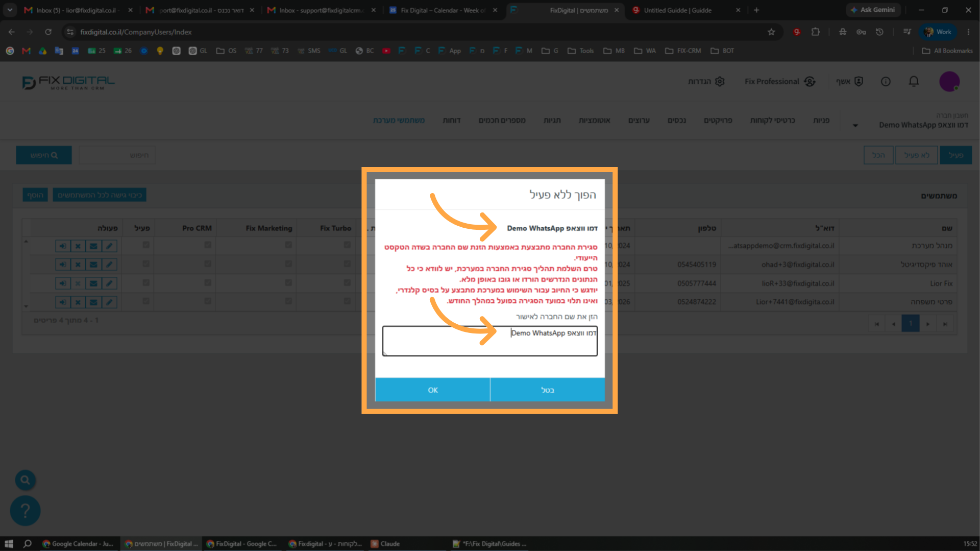Click the purple user avatar
This screenshot has height=551, width=980.
[949, 82]
